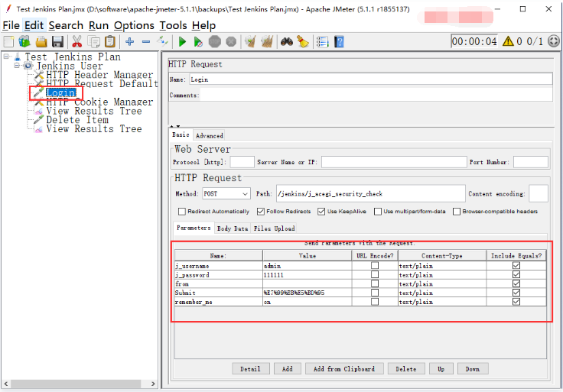Click the Open file folder icon
The width and height of the screenshot is (563, 392).
pyautogui.click(x=41, y=42)
